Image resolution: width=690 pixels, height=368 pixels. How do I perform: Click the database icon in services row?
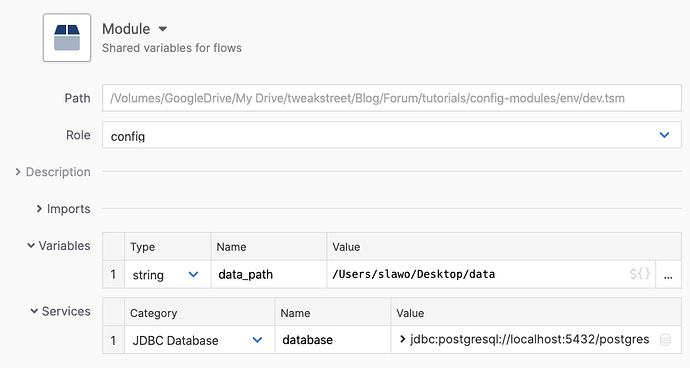[x=665, y=340]
